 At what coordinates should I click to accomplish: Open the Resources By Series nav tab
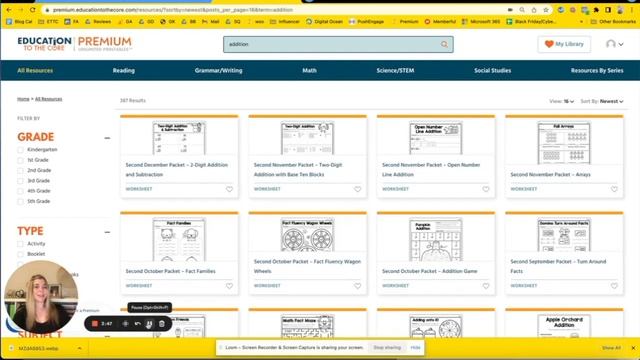(597, 71)
